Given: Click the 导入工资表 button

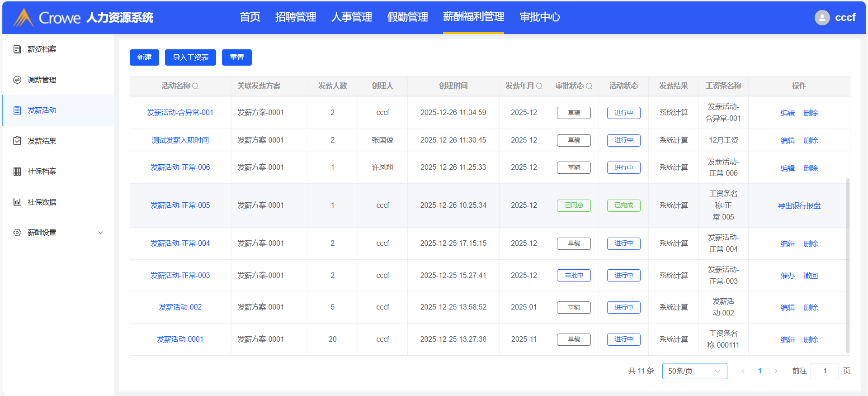Looking at the screenshot, I should click(190, 57).
